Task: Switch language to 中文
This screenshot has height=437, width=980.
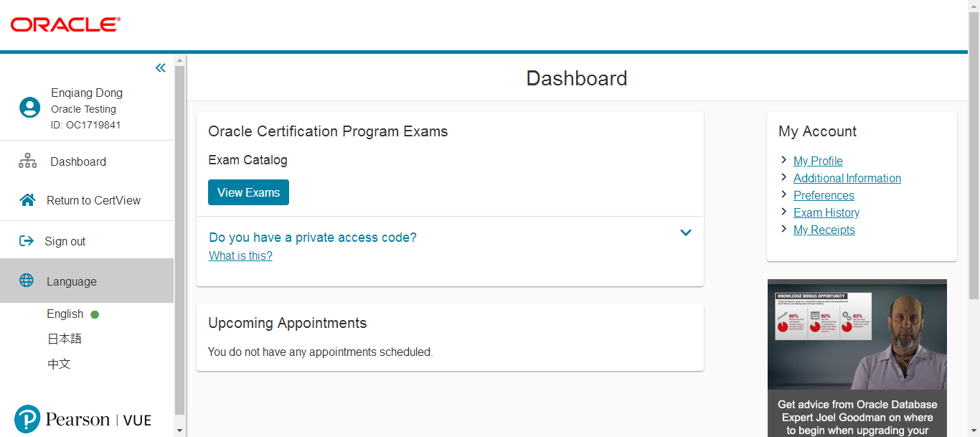Action: coord(59,364)
